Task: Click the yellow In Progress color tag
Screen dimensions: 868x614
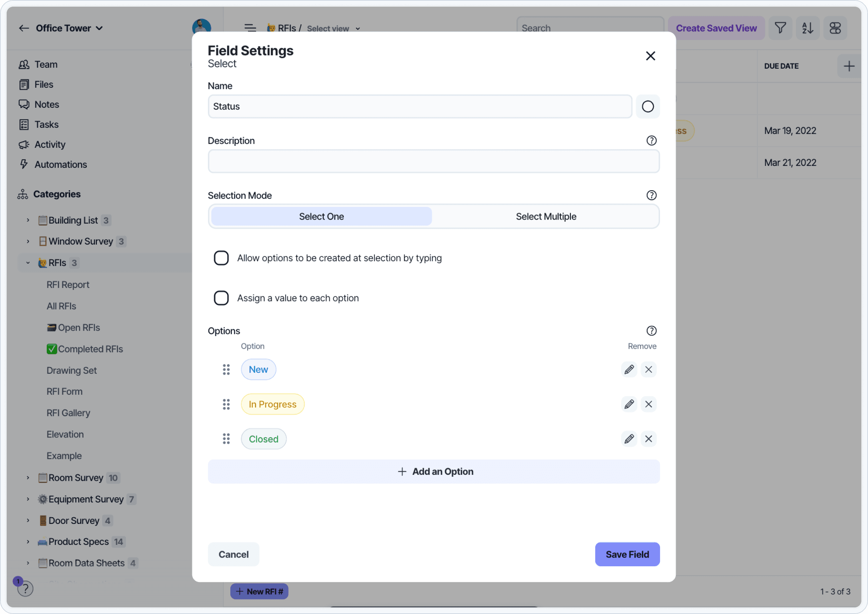Action: tap(272, 404)
